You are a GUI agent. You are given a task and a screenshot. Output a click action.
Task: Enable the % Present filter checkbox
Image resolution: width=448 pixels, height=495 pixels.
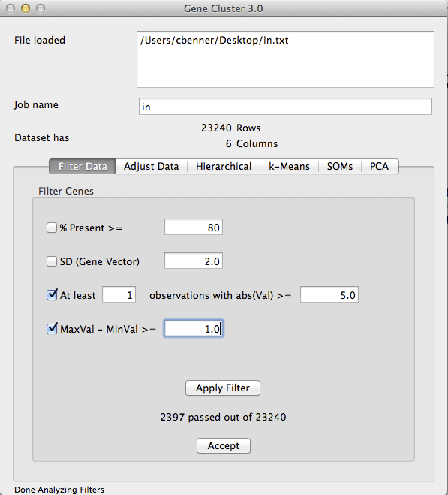[52, 228]
